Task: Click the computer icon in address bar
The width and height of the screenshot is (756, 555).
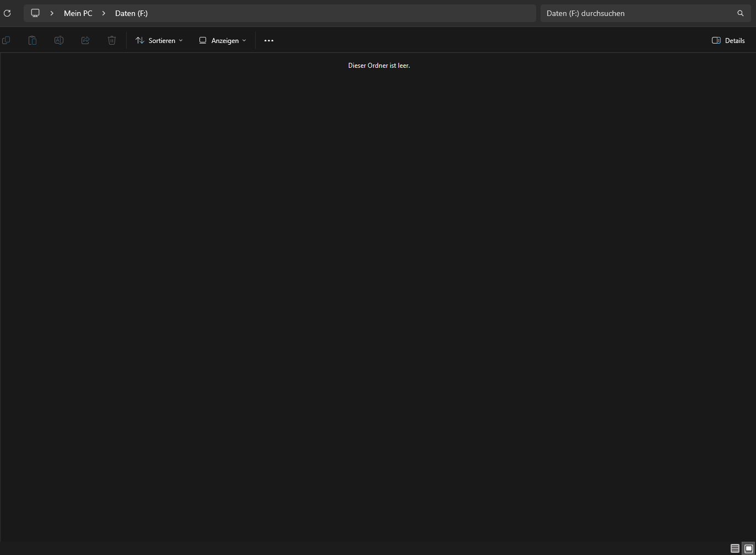Action: point(35,13)
